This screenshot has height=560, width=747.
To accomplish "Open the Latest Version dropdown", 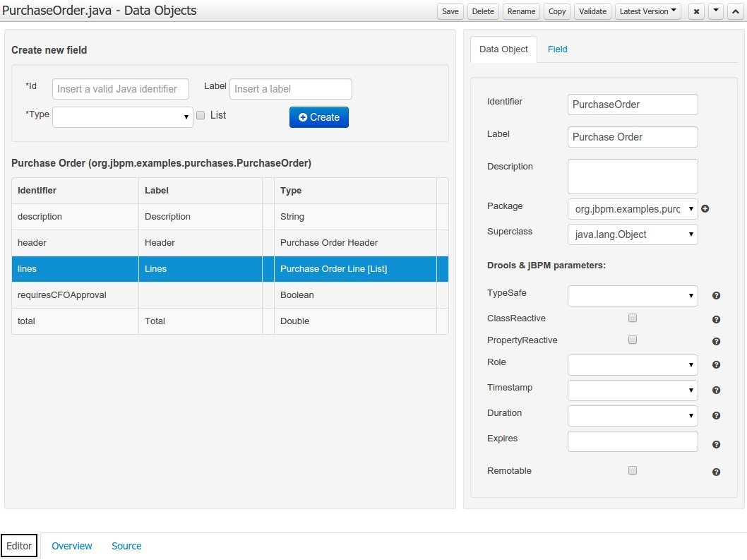I will [x=647, y=11].
